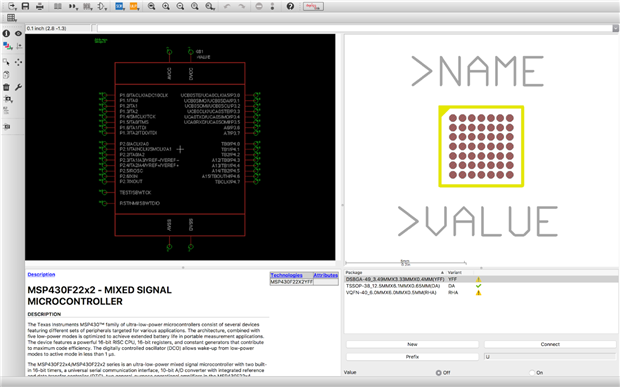Screen dimensions: 620x387
Task: Redo the last undone action
Action: 242,6
